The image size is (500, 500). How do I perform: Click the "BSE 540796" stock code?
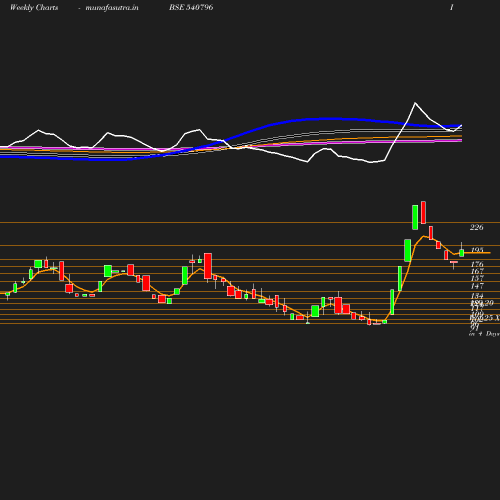tap(191, 7)
